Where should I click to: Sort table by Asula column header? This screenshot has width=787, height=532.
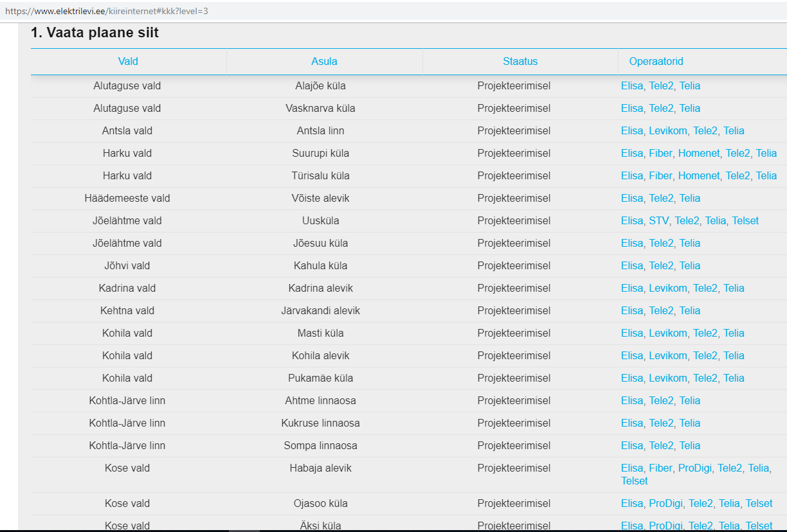tap(324, 62)
